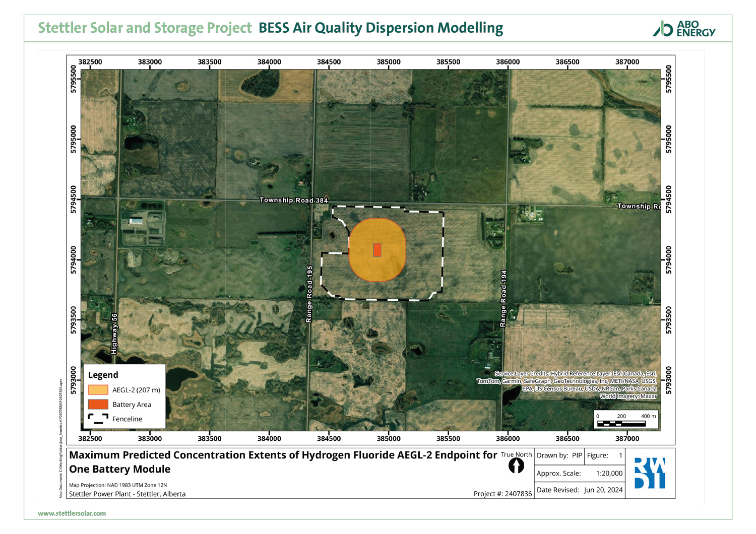This screenshot has height=534, width=756.
Task: Click the Project # 2407836 text
Action: click(502, 494)
